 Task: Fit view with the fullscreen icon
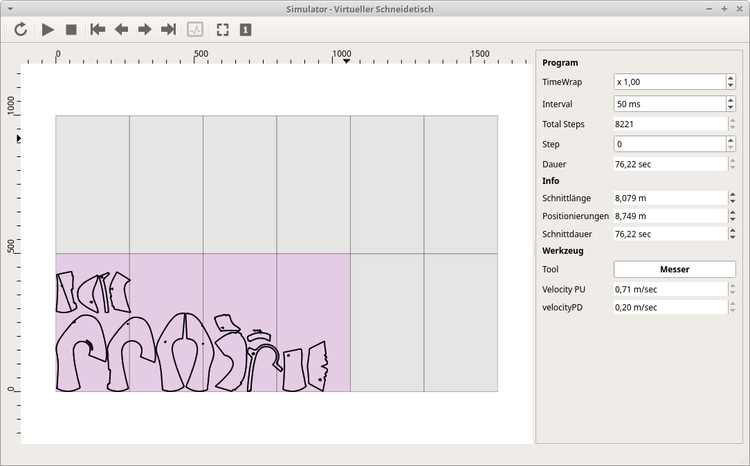(222, 30)
